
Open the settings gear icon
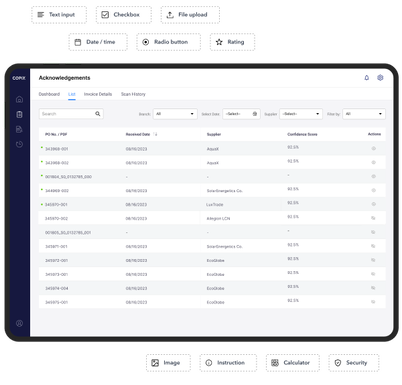click(x=380, y=78)
